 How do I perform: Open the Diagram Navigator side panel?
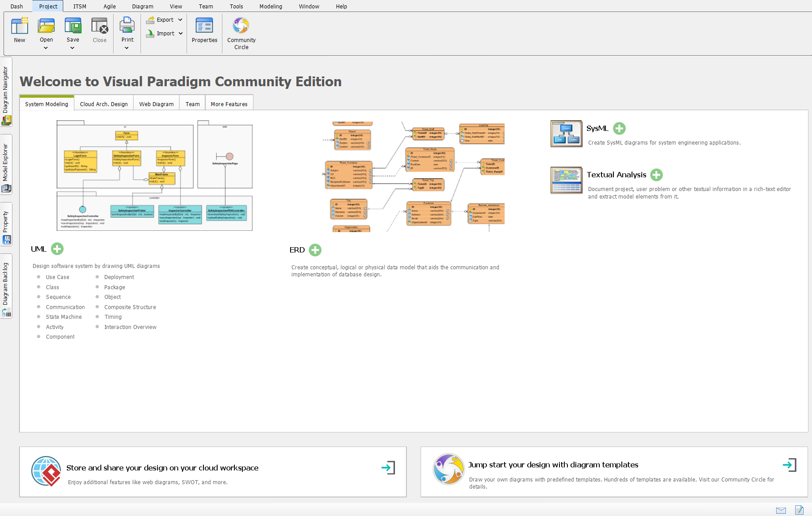(x=6, y=92)
